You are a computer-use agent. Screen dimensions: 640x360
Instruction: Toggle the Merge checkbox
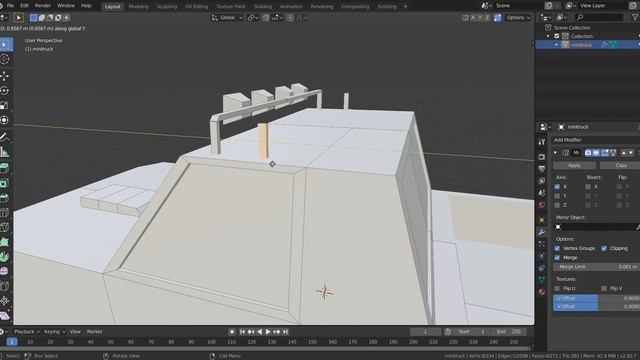tap(557, 258)
